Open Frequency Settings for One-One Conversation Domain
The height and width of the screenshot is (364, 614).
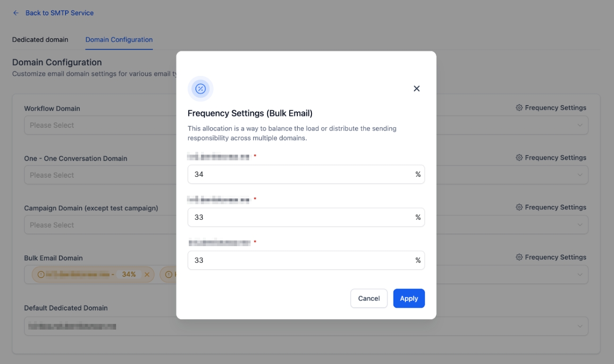[551, 158]
